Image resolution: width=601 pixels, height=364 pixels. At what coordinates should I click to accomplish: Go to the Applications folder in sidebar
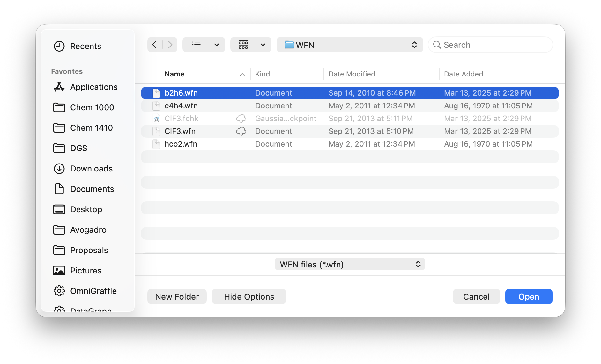point(93,87)
